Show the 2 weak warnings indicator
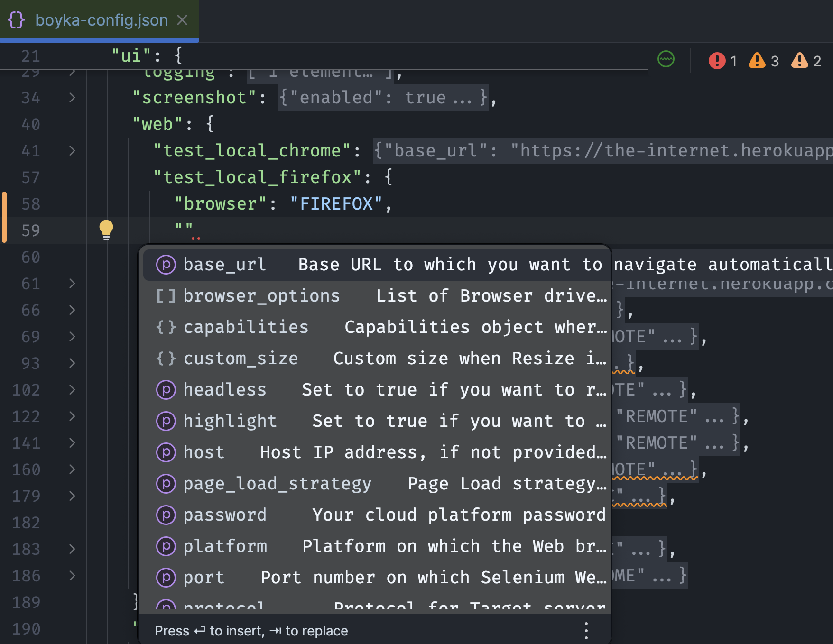 [x=806, y=61]
